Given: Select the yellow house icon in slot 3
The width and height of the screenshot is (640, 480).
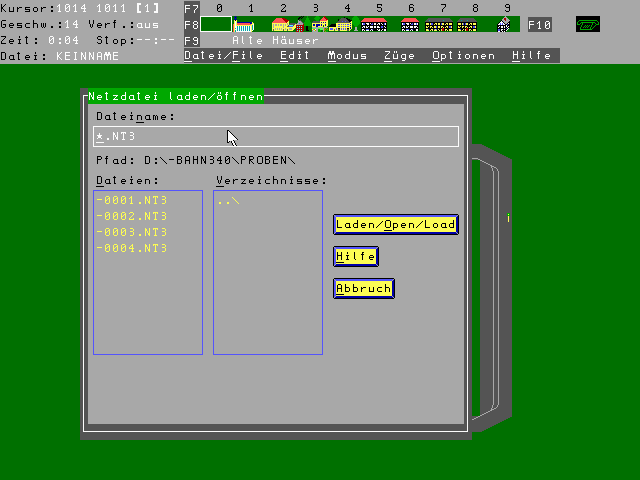Looking at the screenshot, I should [320, 24].
